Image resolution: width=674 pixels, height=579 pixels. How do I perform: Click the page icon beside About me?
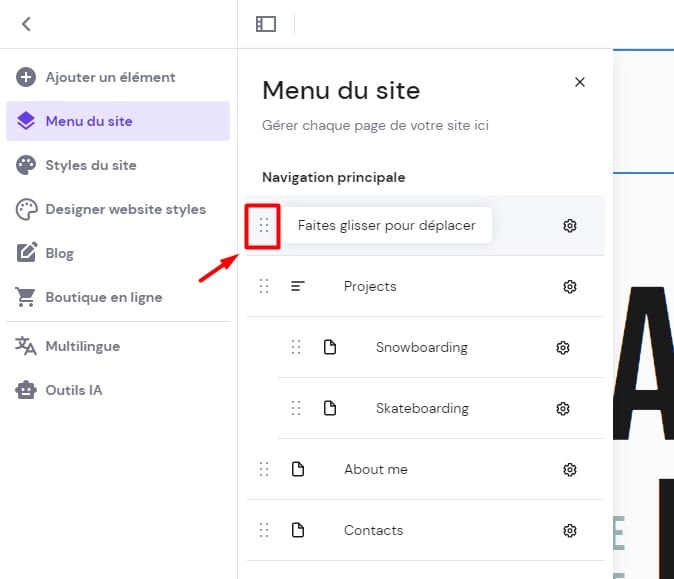[x=297, y=469]
